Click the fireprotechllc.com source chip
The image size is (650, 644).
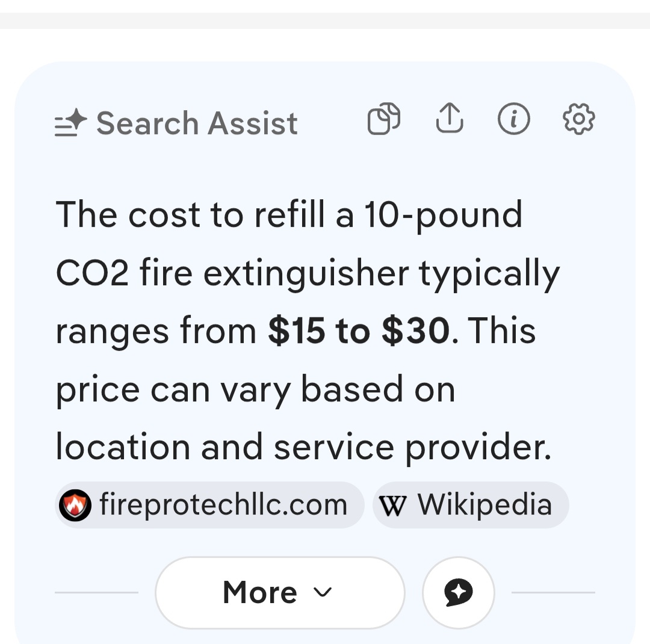click(209, 505)
